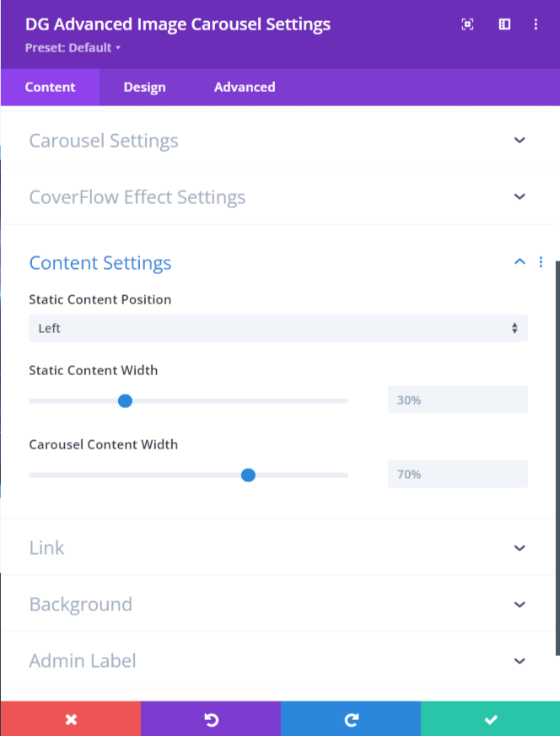The height and width of the screenshot is (736, 560).
Task: Expand the Background section
Action: click(277, 604)
